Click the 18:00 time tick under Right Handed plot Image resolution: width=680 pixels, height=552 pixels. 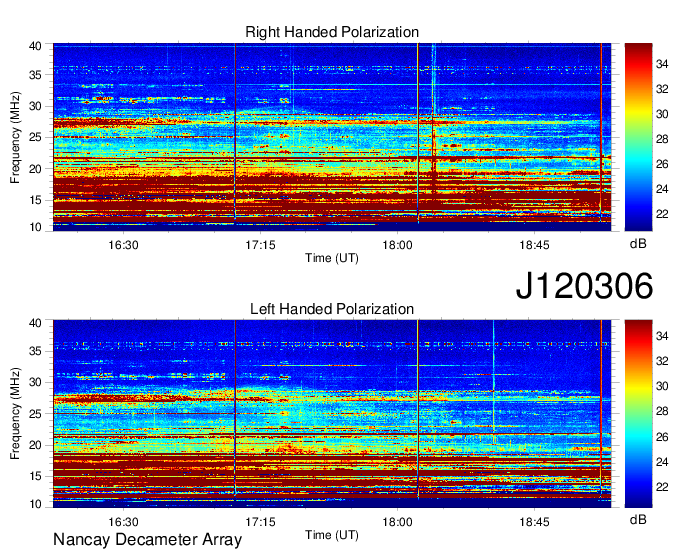(x=397, y=245)
